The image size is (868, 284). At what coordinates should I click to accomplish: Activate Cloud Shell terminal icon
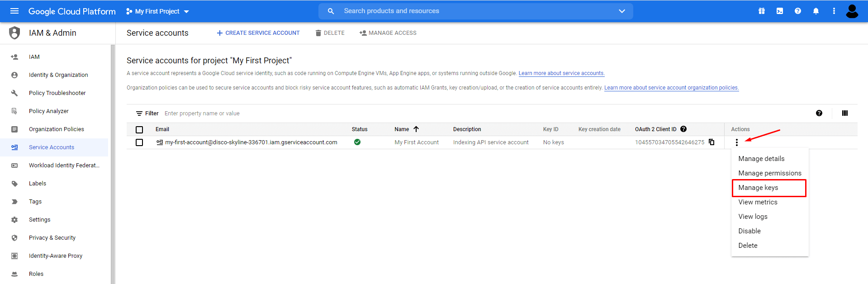click(x=780, y=11)
